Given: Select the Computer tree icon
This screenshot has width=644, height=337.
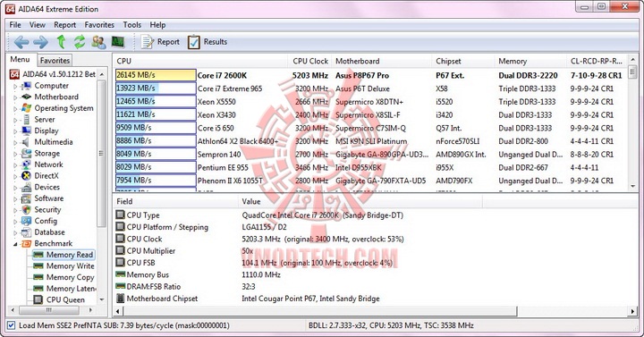Looking at the screenshot, I should (x=26, y=86).
